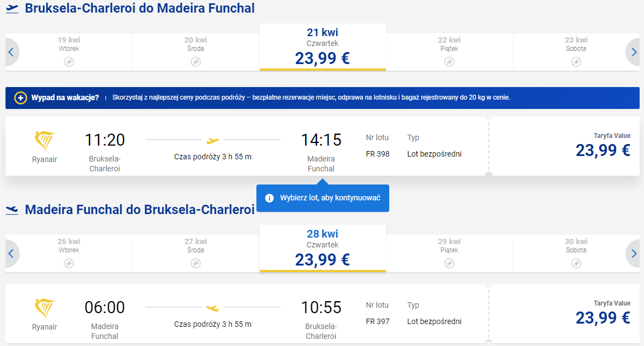Click the plus icon beside Wypad na wakacje
The image size is (644, 346).
click(x=21, y=98)
